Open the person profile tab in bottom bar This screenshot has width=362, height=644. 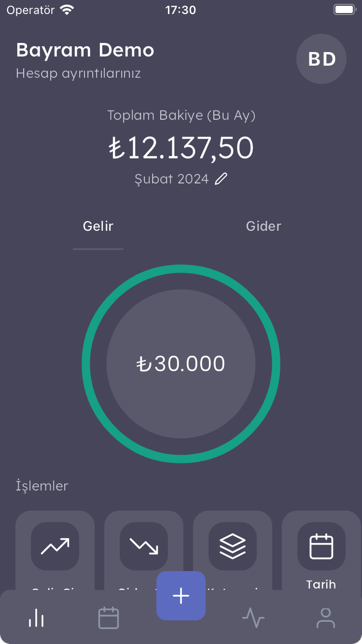coord(326,617)
